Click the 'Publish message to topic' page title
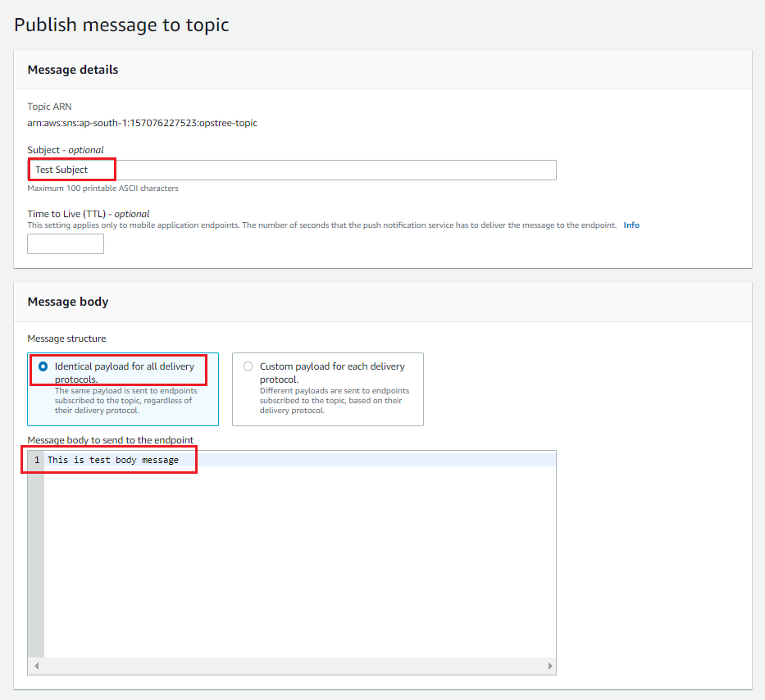 coord(121,25)
